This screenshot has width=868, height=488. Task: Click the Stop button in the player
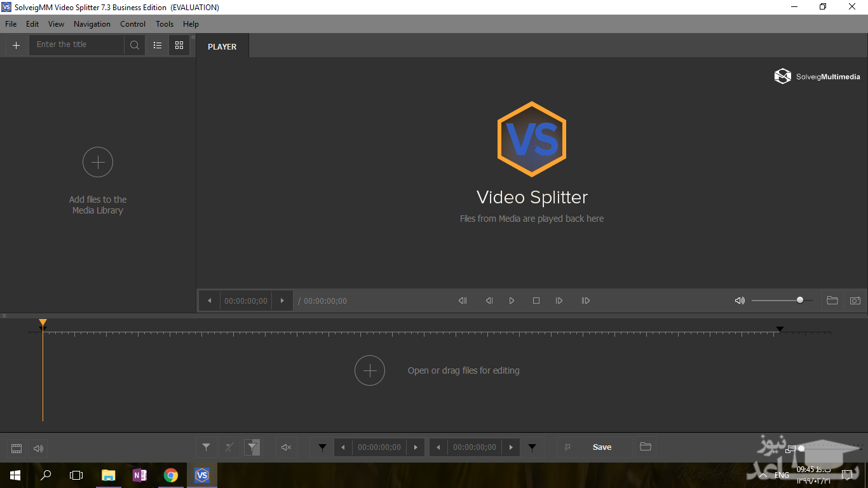pyautogui.click(x=536, y=301)
